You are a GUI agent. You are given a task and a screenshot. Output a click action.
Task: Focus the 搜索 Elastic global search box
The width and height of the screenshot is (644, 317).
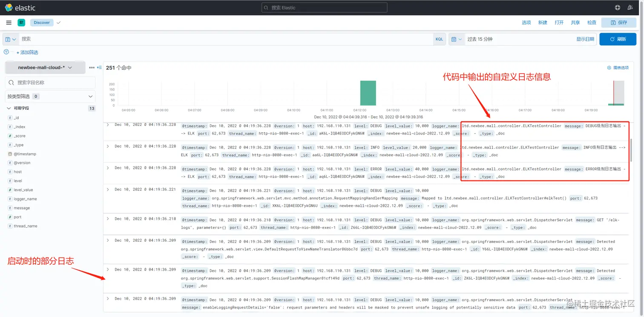[x=324, y=8]
